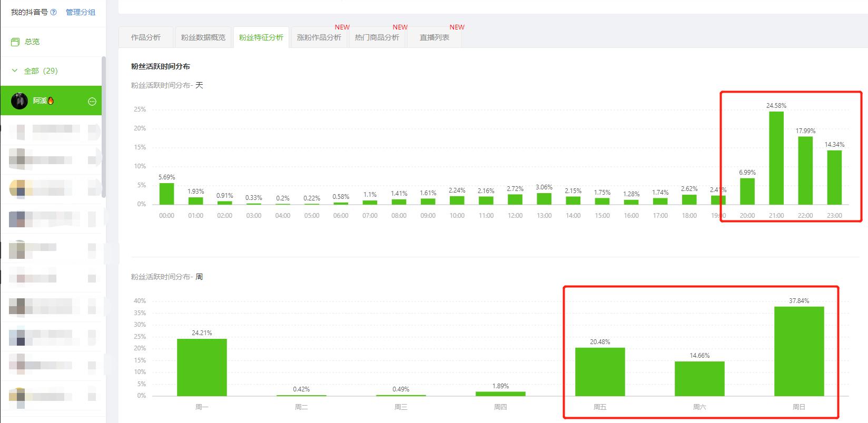Open the 涨粉作品分析 tab
This screenshot has width=868, height=423.
point(319,37)
